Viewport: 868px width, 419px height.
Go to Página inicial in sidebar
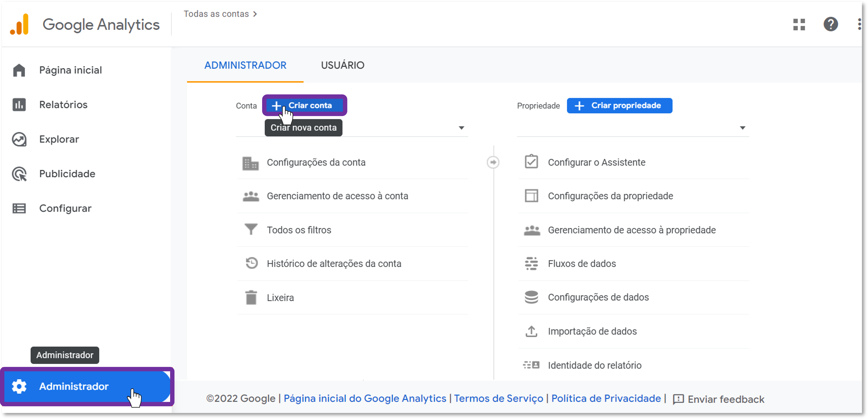click(x=70, y=70)
